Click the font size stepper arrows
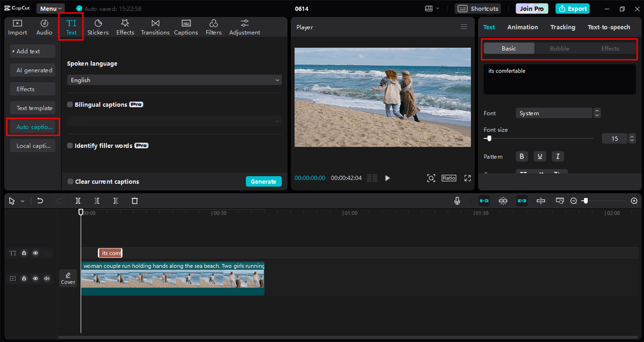Screen dimensions: 644x342 point(632,138)
